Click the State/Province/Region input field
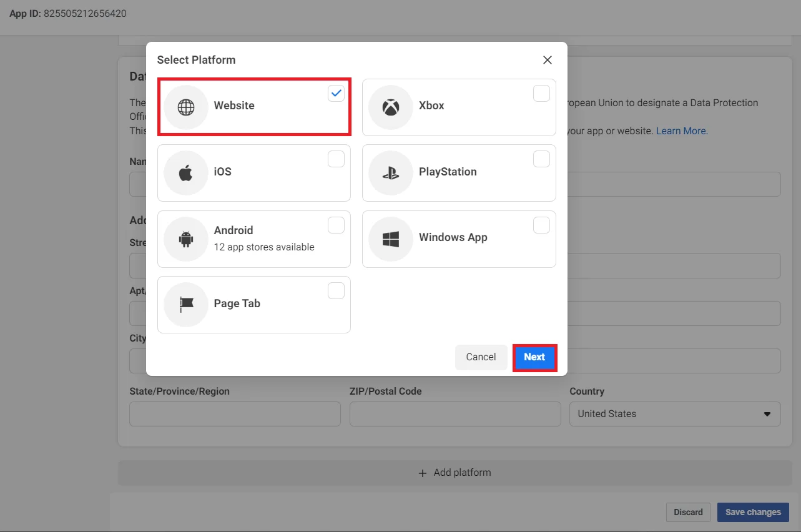Image resolution: width=801 pixels, height=532 pixels. click(235, 414)
